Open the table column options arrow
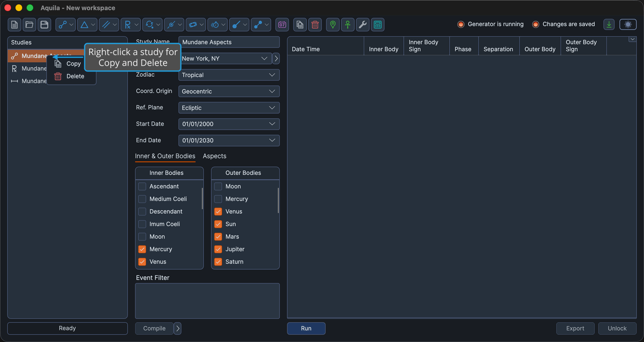The width and height of the screenshot is (644, 342). [632, 40]
